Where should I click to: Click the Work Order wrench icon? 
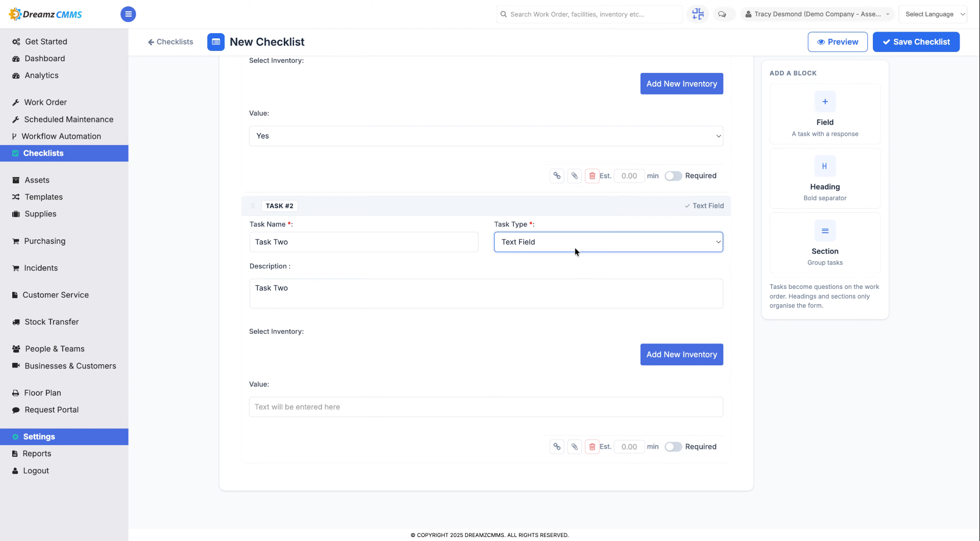click(16, 103)
